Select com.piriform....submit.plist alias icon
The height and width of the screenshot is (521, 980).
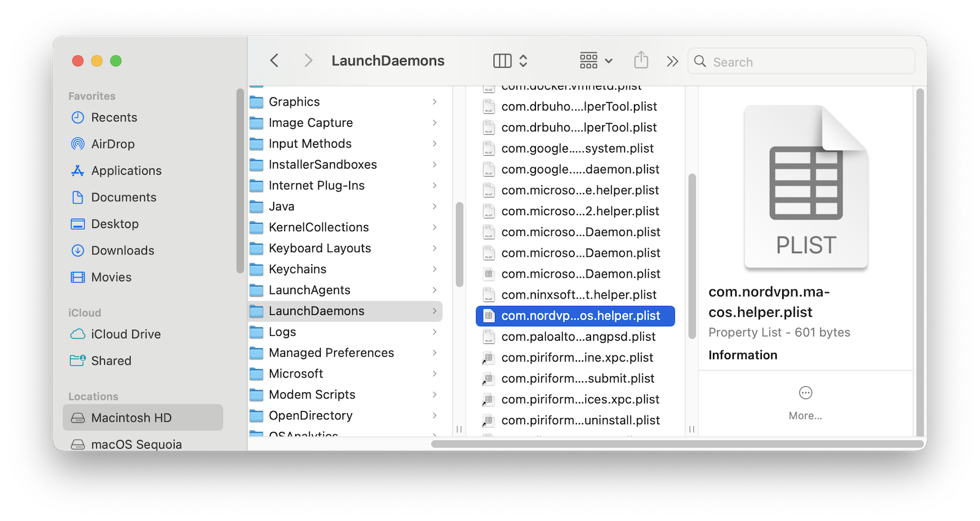coord(488,379)
